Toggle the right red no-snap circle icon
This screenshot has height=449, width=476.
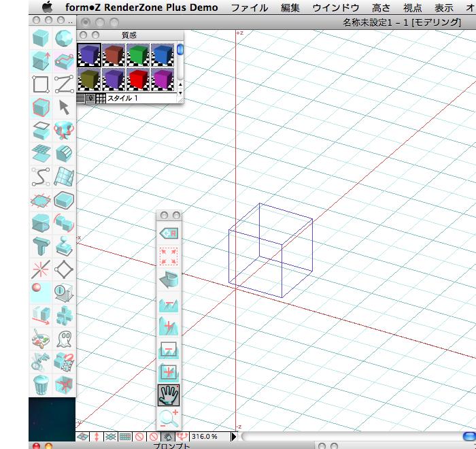154,437
